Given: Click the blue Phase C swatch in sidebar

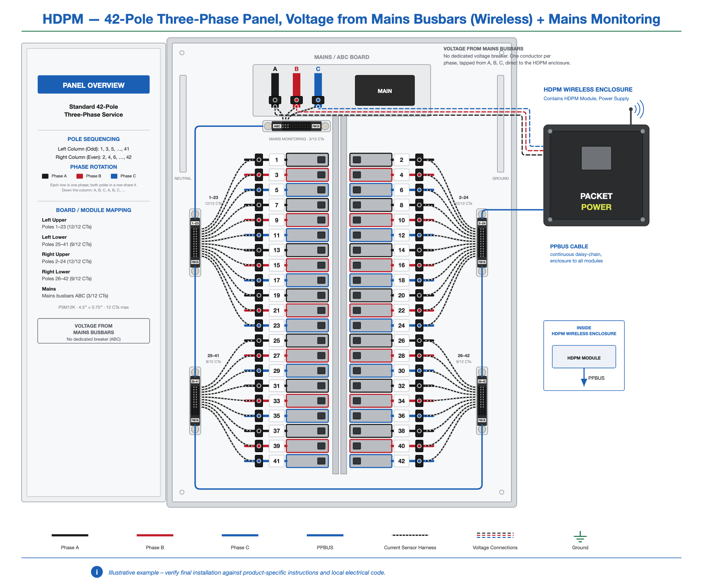Looking at the screenshot, I should pos(114,176).
